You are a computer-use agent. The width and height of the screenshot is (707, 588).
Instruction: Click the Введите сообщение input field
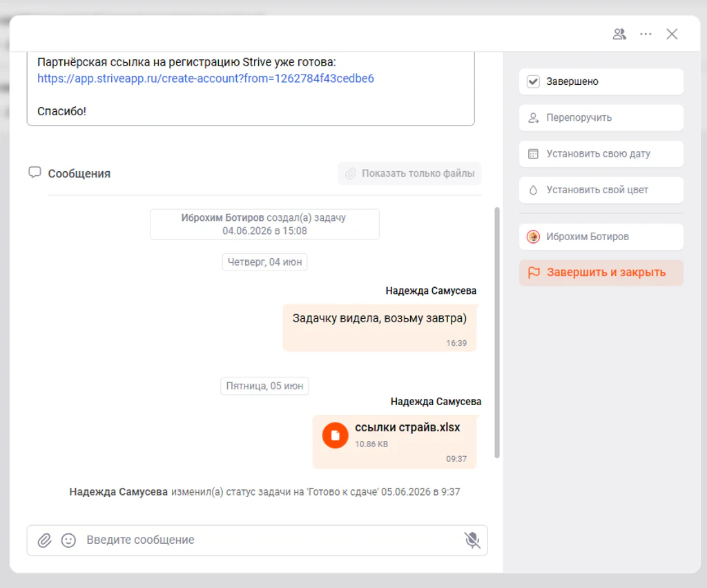271,540
